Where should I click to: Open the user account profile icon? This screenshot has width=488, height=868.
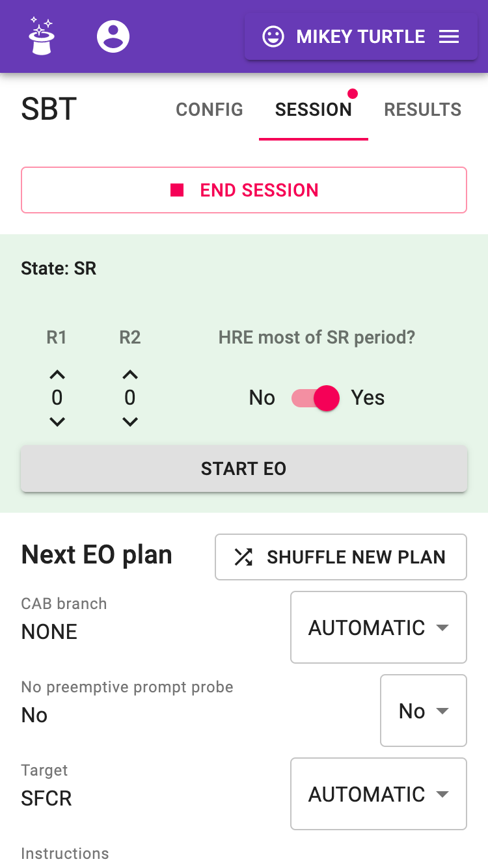(113, 36)
